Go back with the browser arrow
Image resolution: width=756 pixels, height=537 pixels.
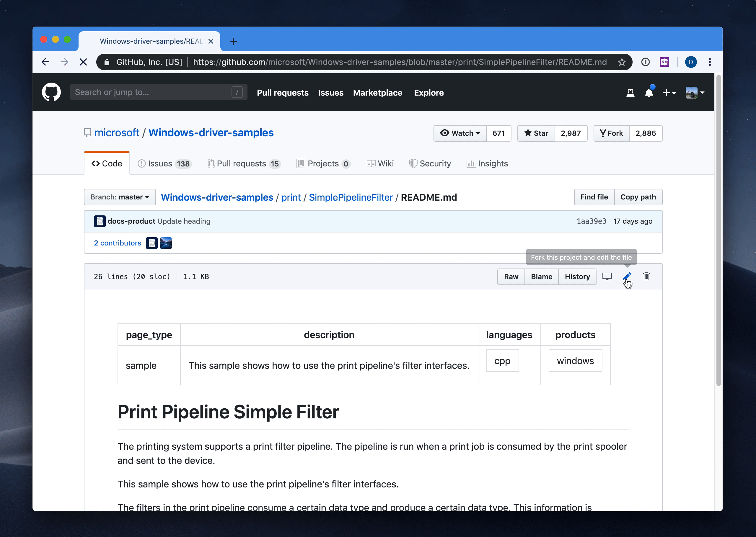(46, 62)
